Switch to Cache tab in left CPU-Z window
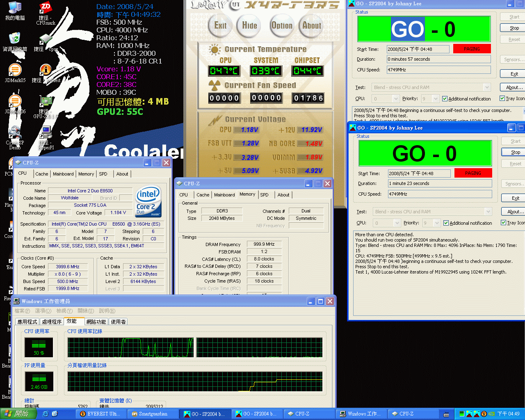Viewport: 525px width, 420px height. coord(42,174)
